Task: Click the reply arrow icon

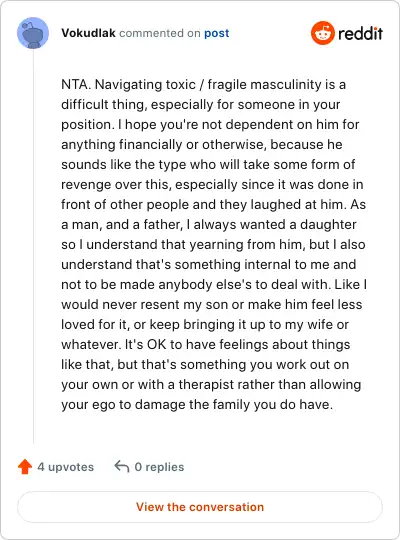Action: coord(122,467)
